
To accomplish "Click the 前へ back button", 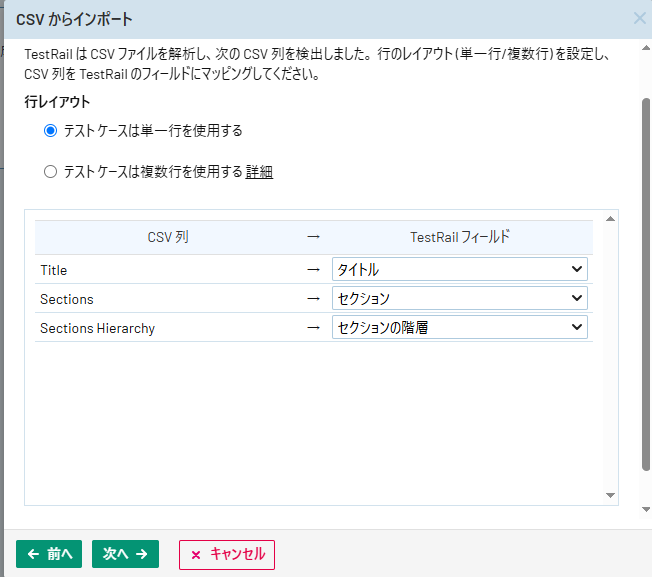I will tap(50, 554).
